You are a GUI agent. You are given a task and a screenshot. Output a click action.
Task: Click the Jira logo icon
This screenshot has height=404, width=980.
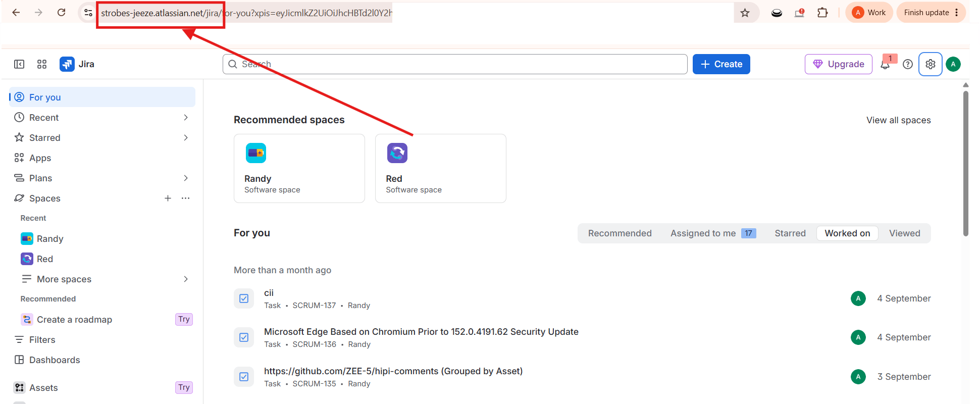67,64
